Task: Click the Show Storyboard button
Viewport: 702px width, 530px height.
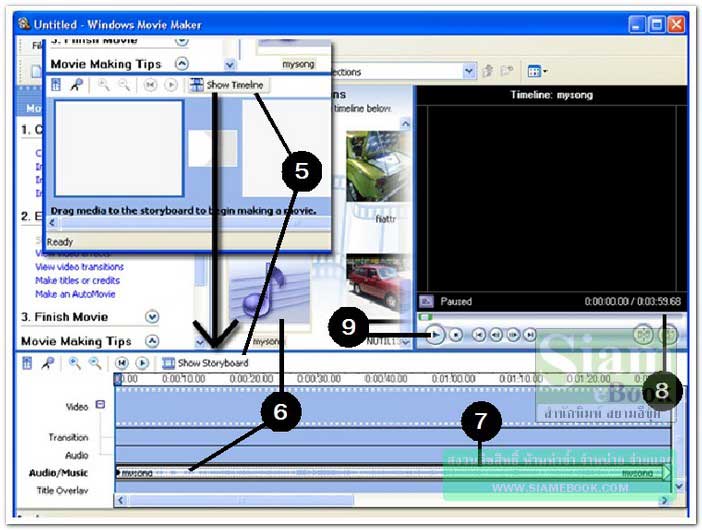Action: [205, 363]
